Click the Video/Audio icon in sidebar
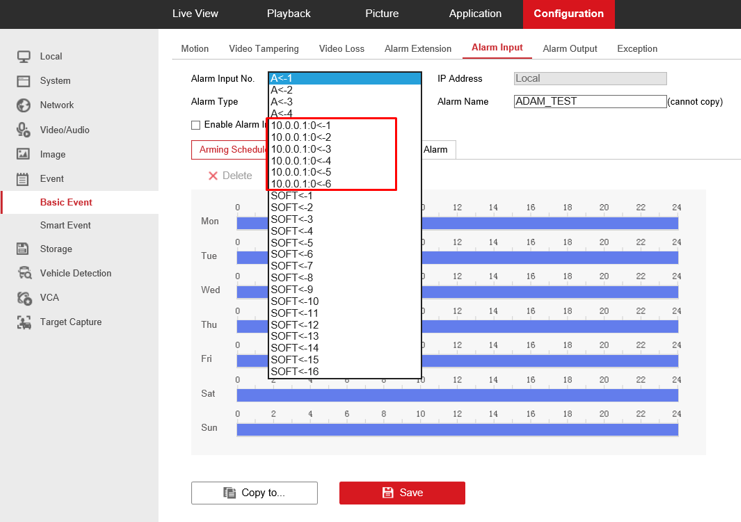The width and height of the screenshot is (741, 522). 23,130
